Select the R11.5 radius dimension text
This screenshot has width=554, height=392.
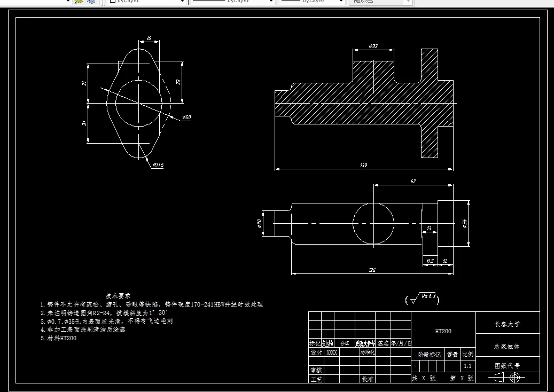click(x=158, y=164)
